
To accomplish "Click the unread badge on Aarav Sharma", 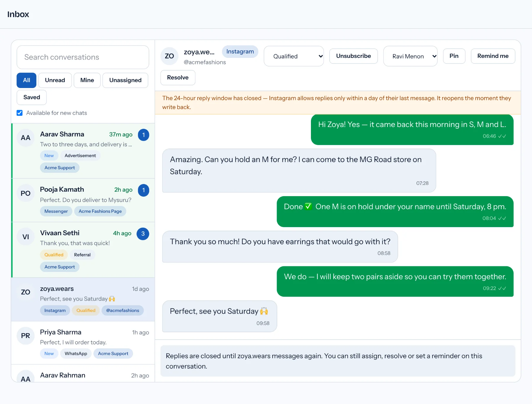I will [144, 135].
